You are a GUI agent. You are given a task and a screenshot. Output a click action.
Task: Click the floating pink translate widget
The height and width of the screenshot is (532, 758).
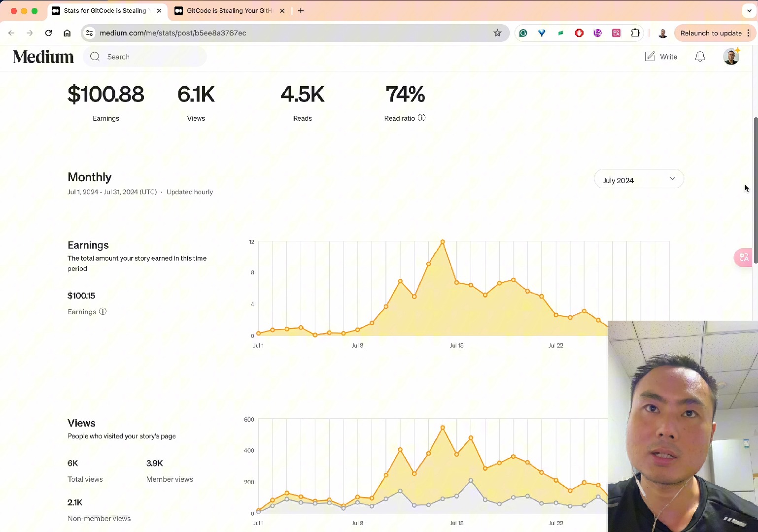744,258
